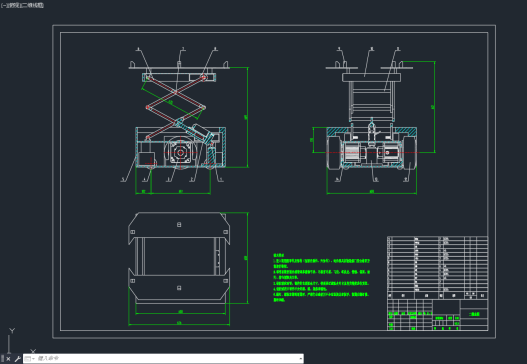Expand command history arrow at command line end

pos(300,359)
